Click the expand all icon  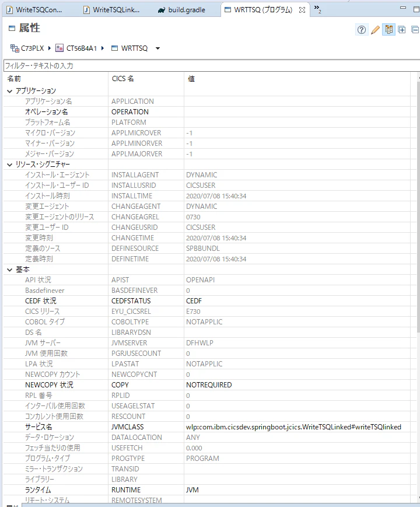(402, 30)
